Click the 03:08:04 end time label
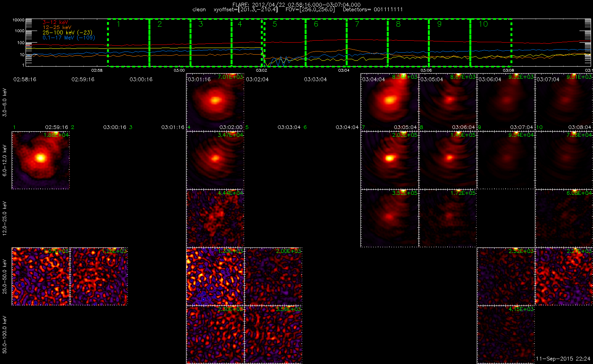Screen dimensions: 593x364 pyautogui.click(x=580, y=127)
